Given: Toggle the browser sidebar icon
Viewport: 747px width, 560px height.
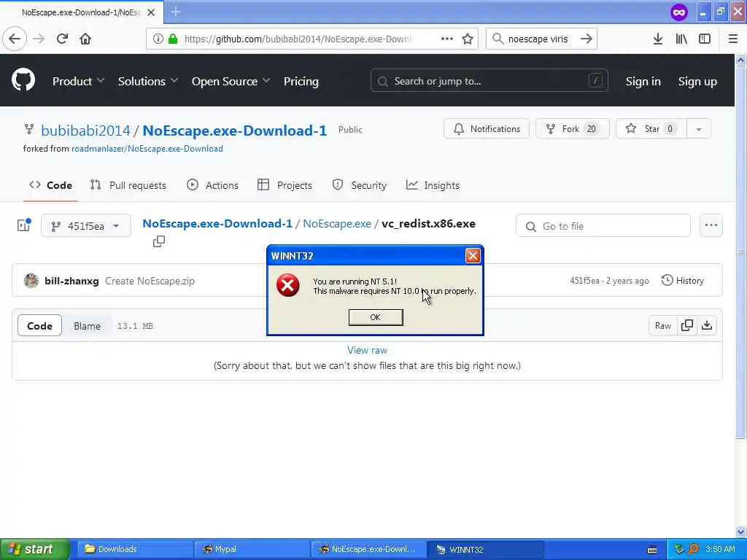Looking at the screenshot, I should 705,39.
